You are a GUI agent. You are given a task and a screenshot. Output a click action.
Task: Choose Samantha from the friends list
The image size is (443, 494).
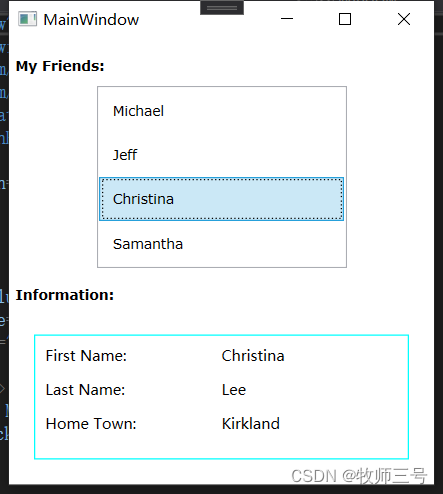tap(222, 244)
